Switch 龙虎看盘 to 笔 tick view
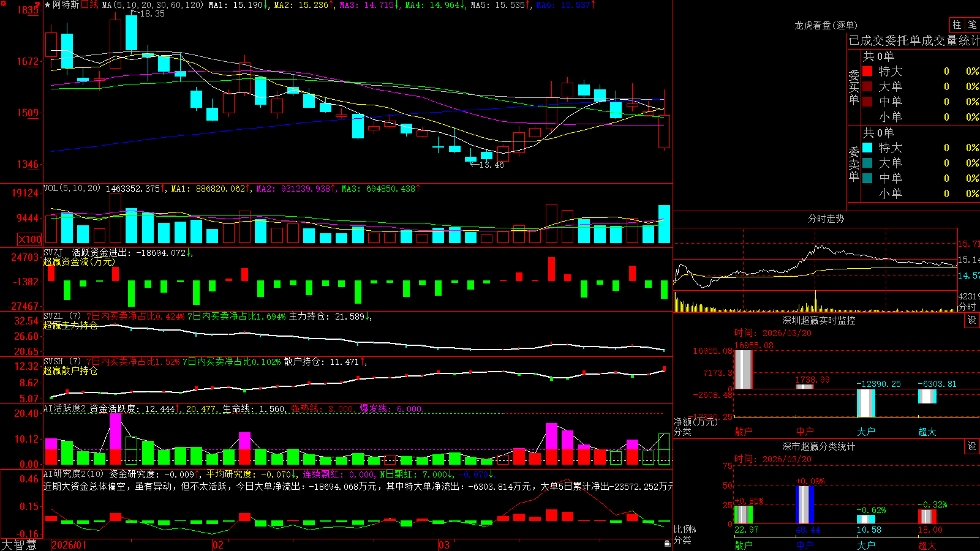Viewport: 980px width, 551px height. pyautogui.click(x=972, y=24)
